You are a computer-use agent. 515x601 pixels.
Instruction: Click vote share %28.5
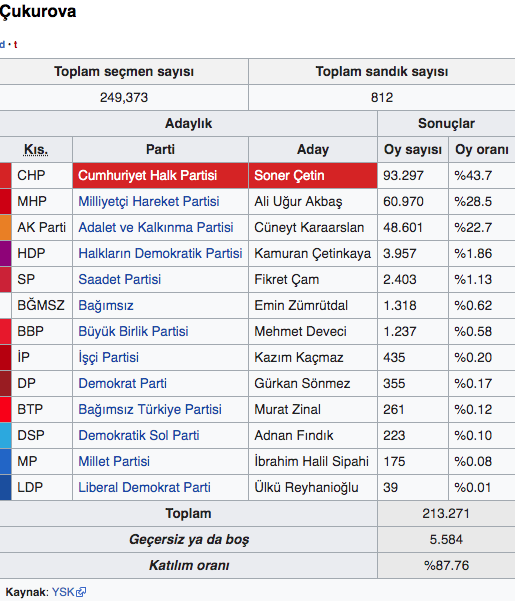click(x=473, y=202)
